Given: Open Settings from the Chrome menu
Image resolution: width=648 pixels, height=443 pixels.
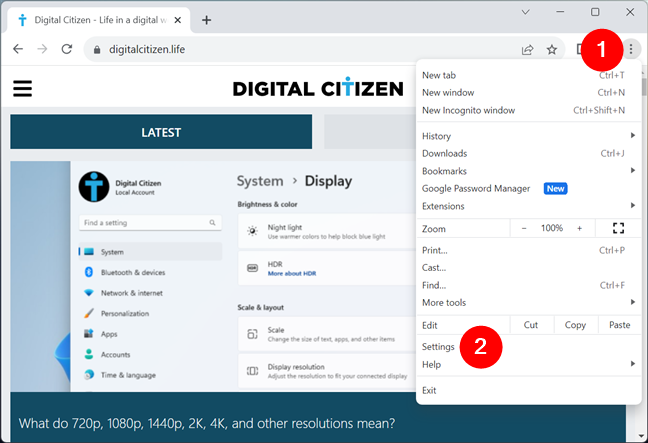Looking at the screenshot, I should 529,347.
